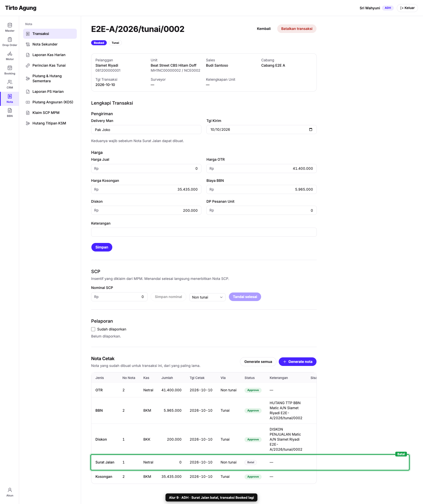Screen dimensions: 423x504
Task: Click the Transaksi menu item
Action: click(x=50, y=34)
